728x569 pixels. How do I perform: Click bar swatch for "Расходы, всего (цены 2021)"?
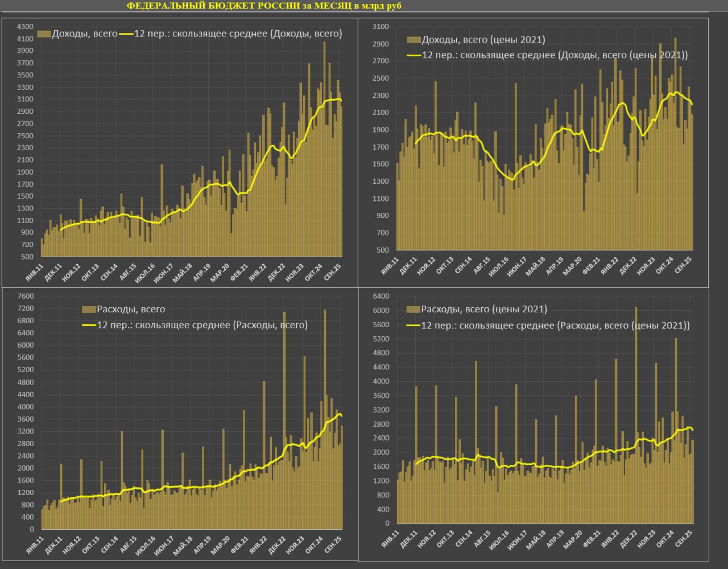(x=413, y=310)
